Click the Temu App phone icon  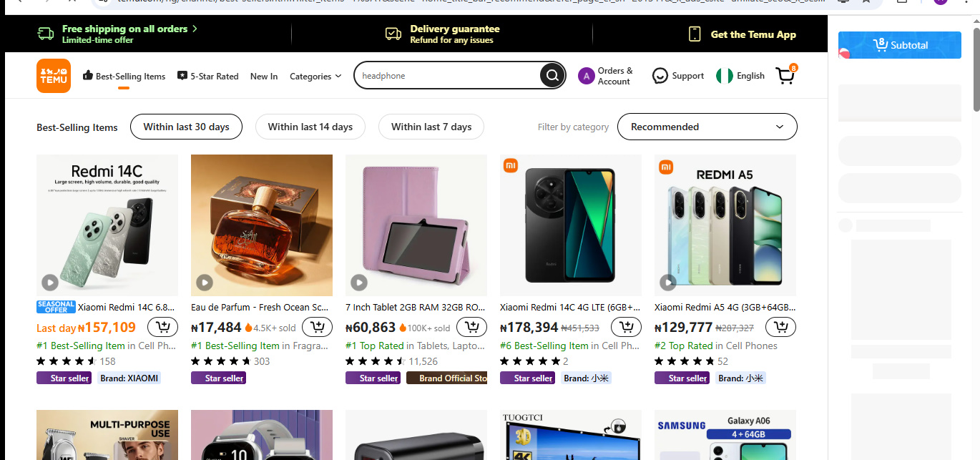pos(694,34)
